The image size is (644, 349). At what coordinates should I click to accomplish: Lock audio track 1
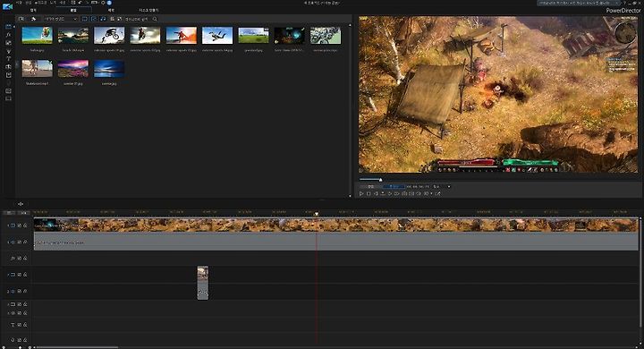pyautogui.click(x=25, y=243)
